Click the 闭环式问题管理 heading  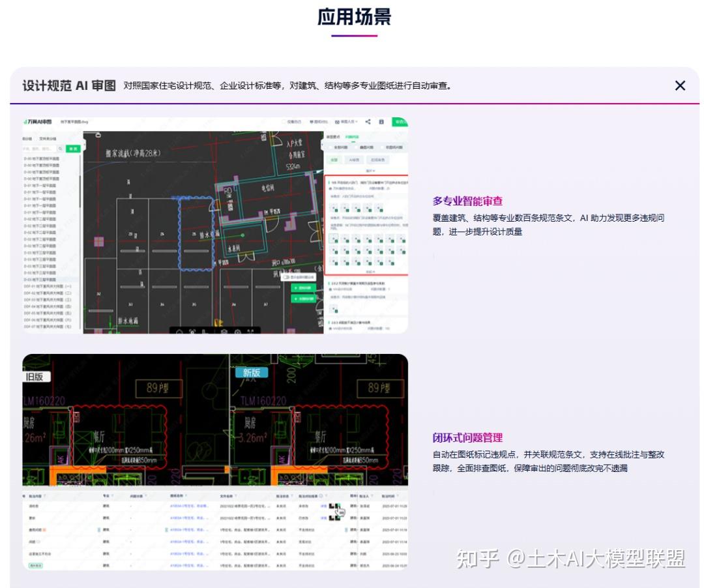(x=467, y=437)
